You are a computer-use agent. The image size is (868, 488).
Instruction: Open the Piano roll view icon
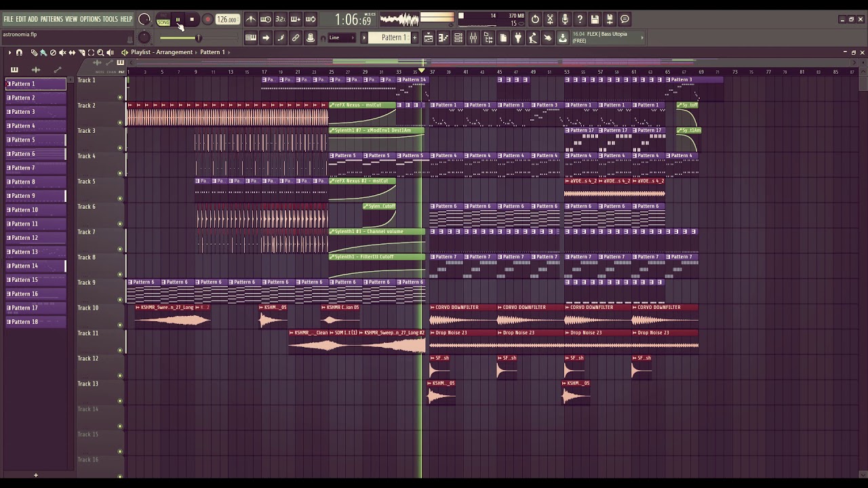[443, 38]
